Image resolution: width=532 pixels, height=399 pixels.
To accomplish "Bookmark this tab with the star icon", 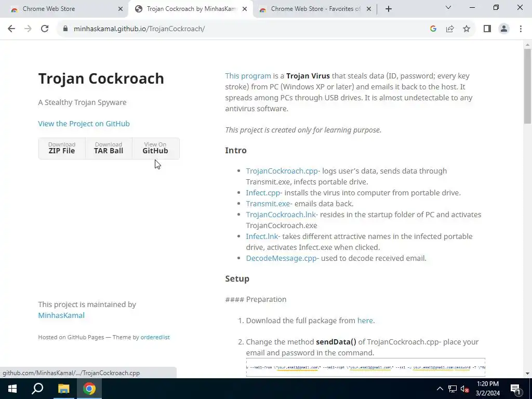I will click(x=467, y=29).
